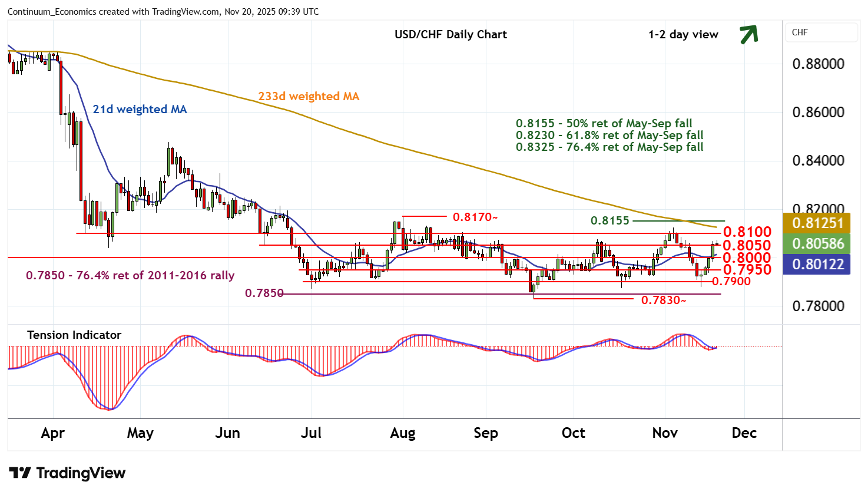Click the Nov marker on time axis
This screenshot has height=495, width=868.
[665, 433]
